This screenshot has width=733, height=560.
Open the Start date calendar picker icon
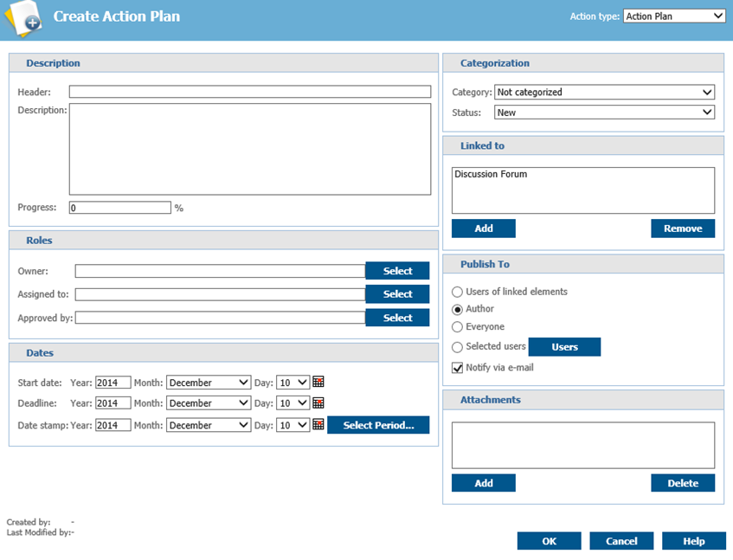click(318, 383)
